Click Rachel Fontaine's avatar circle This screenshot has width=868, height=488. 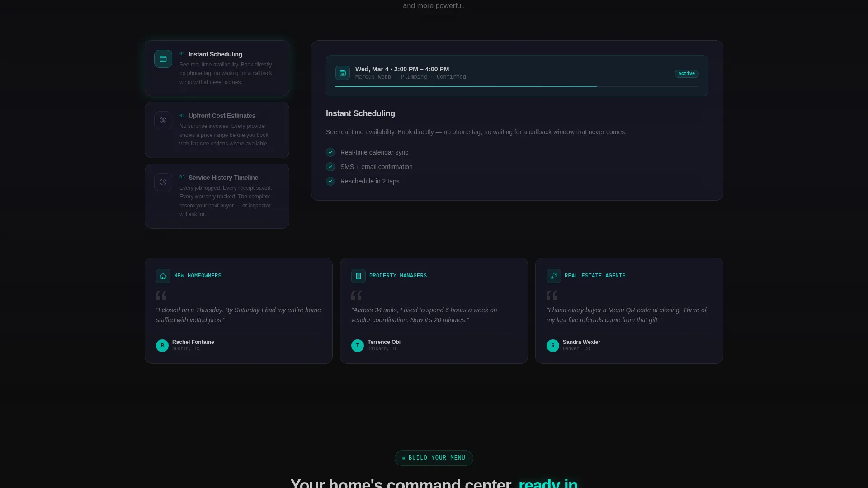coord(162,346)
